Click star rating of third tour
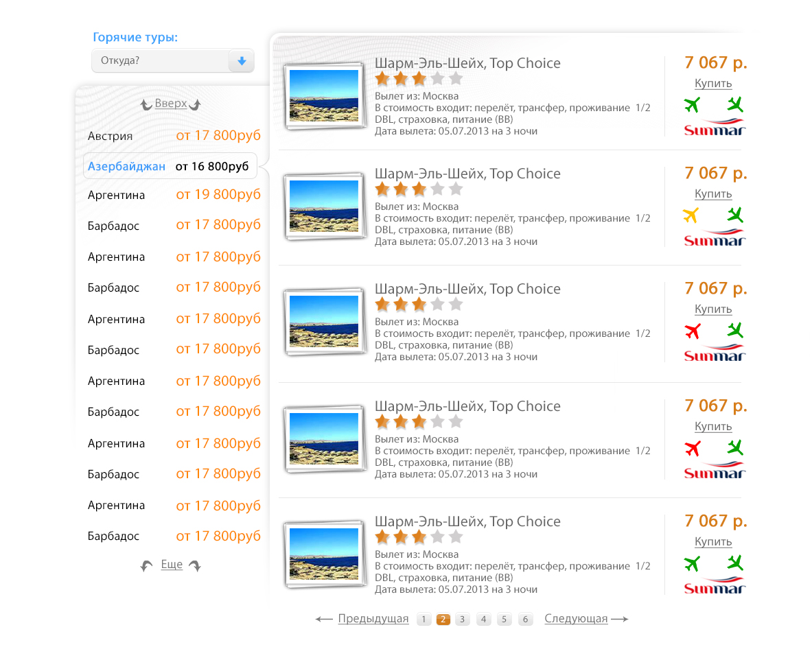 (419, 304)
